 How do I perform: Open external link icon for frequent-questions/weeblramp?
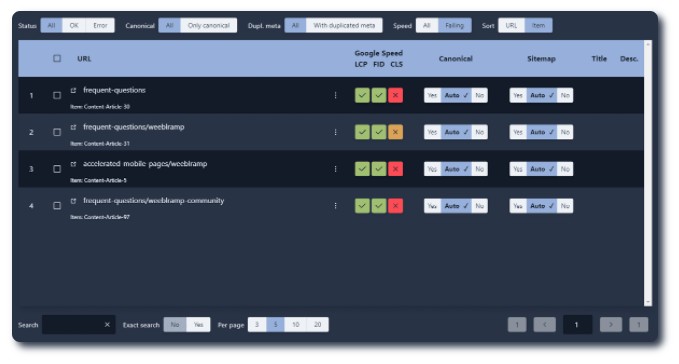pyautogui.click(x=73, y=127)
